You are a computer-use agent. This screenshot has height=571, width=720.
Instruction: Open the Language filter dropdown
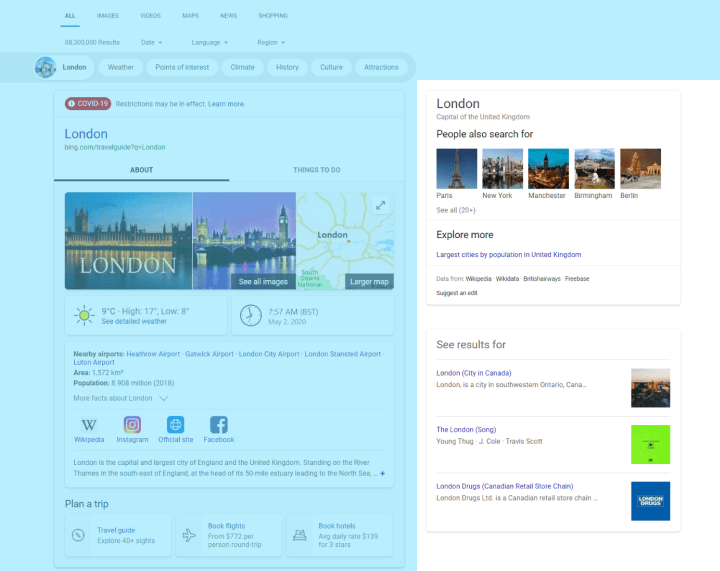coord(209,43)
